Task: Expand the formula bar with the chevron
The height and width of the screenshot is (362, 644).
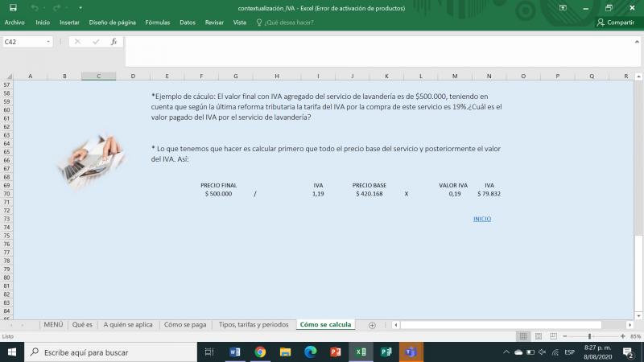Action: click(637, 42)
